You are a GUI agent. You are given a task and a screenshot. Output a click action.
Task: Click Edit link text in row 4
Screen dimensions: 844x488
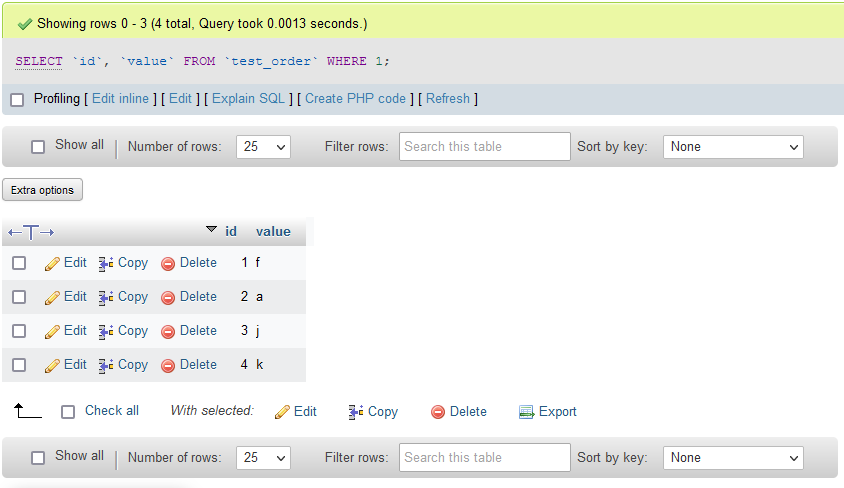pos(75,364)
